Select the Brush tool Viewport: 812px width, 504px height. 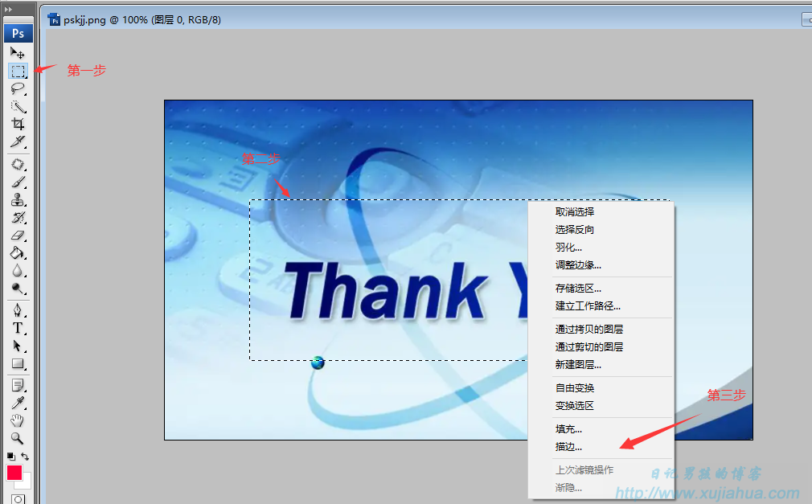18,182
